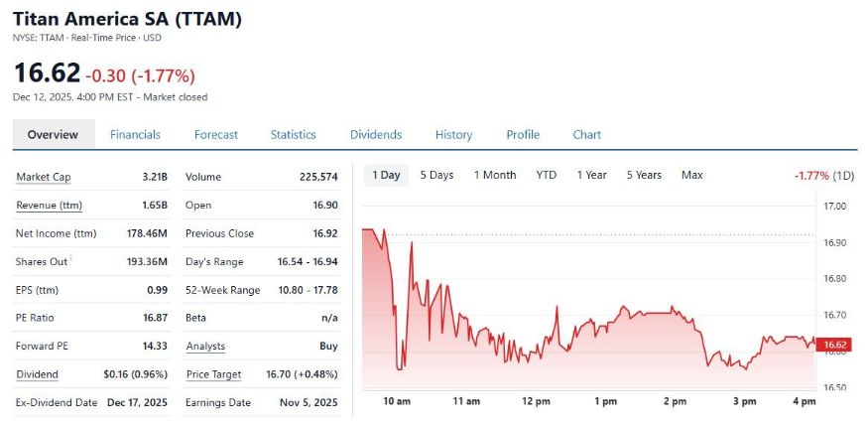
Task: Open the Chart tab
Action: click(x=586, y=135)
